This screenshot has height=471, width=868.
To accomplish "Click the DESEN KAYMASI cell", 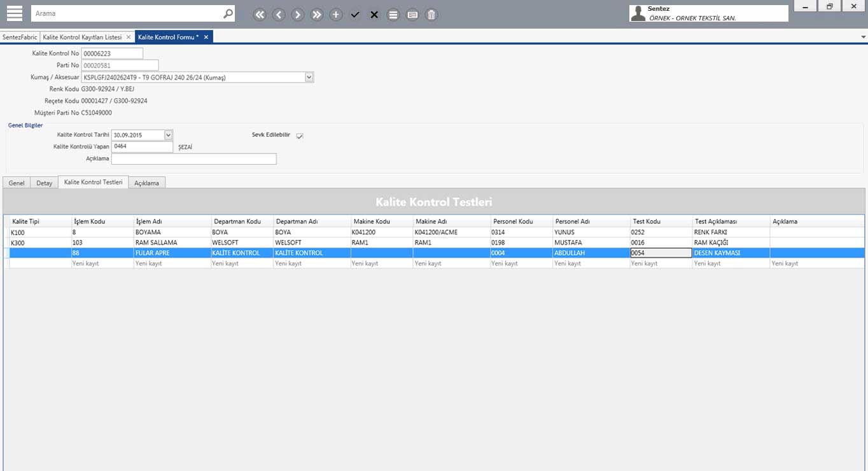I will (x=731, y=253).
